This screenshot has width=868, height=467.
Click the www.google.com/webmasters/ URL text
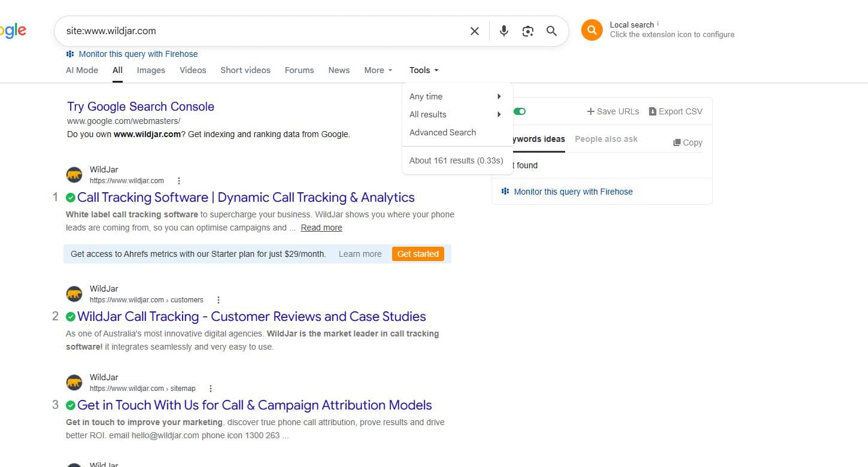coord(124,121)
